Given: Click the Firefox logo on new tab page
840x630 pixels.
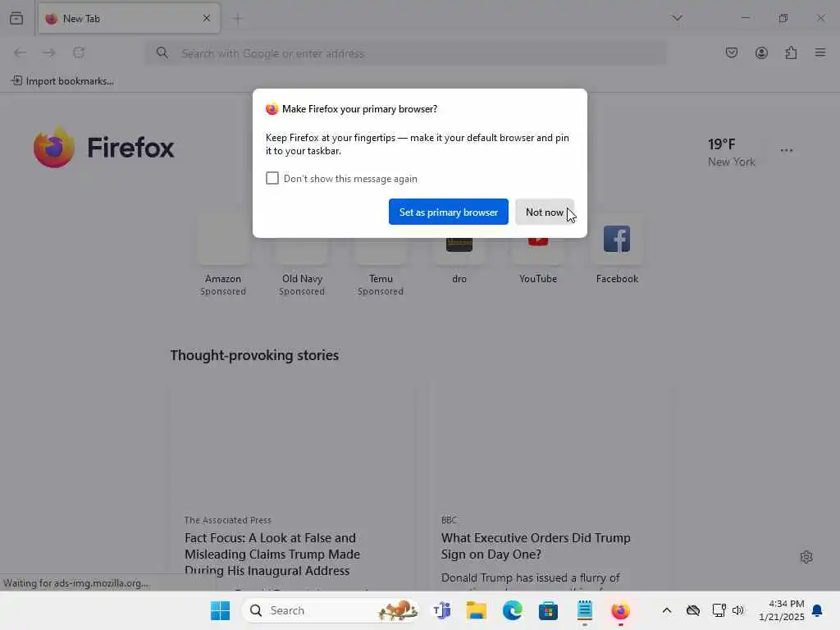Looking at the screenshot, I should tap(104, 148).
